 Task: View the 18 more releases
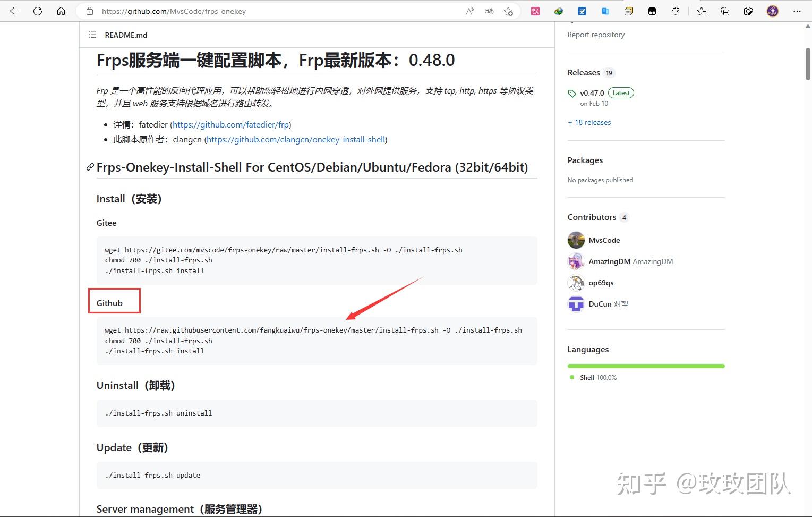coord(589,122)
